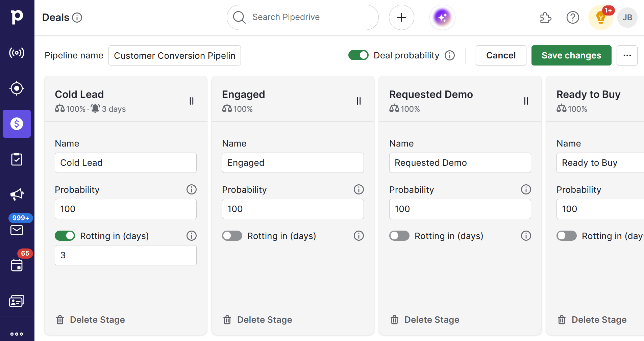Screen dimensions: 644x341
Task: Click Engaged Rotting in days info icon
Action: 359,236
